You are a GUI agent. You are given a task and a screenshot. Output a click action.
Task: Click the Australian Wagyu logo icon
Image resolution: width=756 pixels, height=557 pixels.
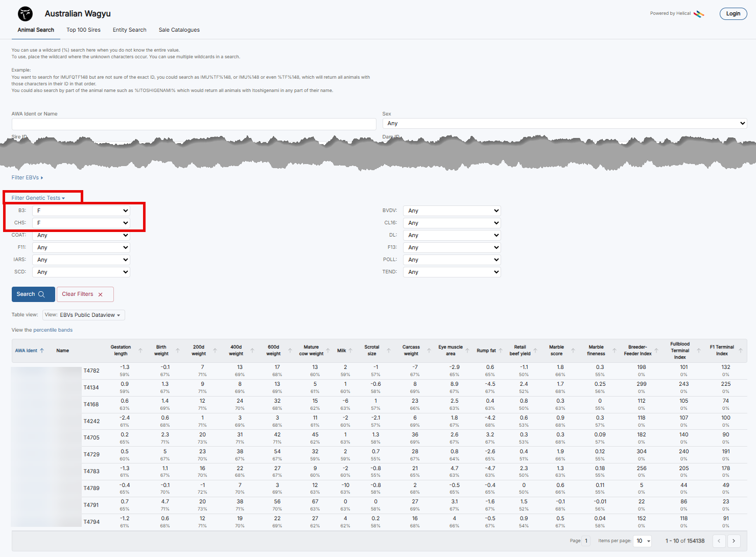click(25, 14)
